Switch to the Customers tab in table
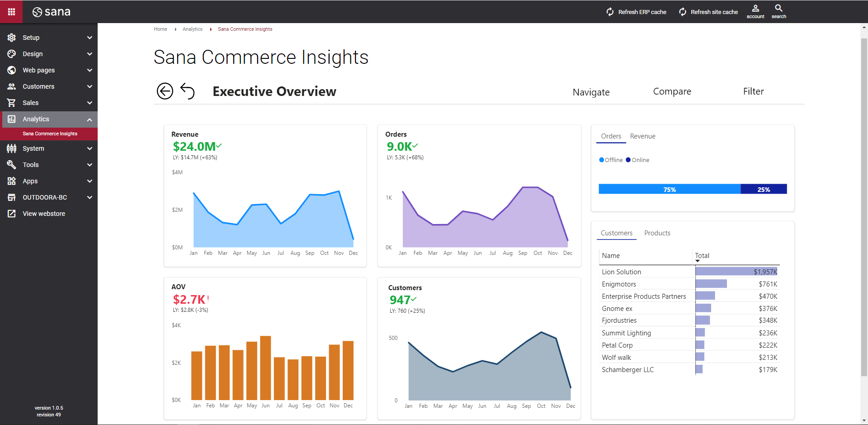The image size is (868, 425). tap(617, 233)
